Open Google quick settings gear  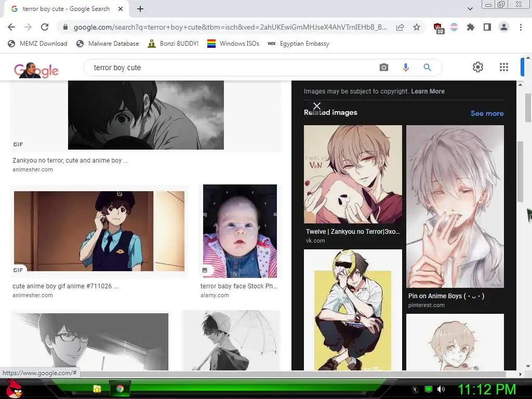pos(478,67)
